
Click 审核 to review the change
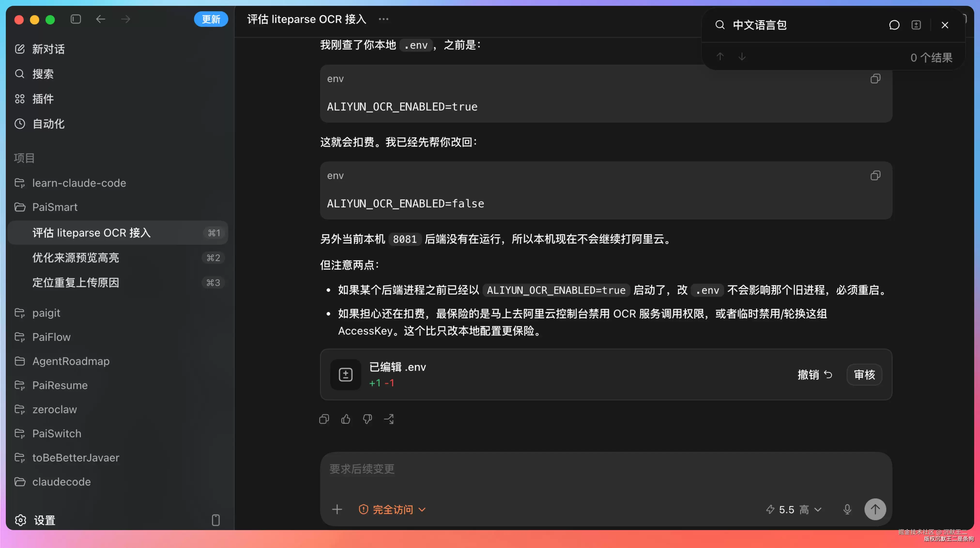pos(864,375)
